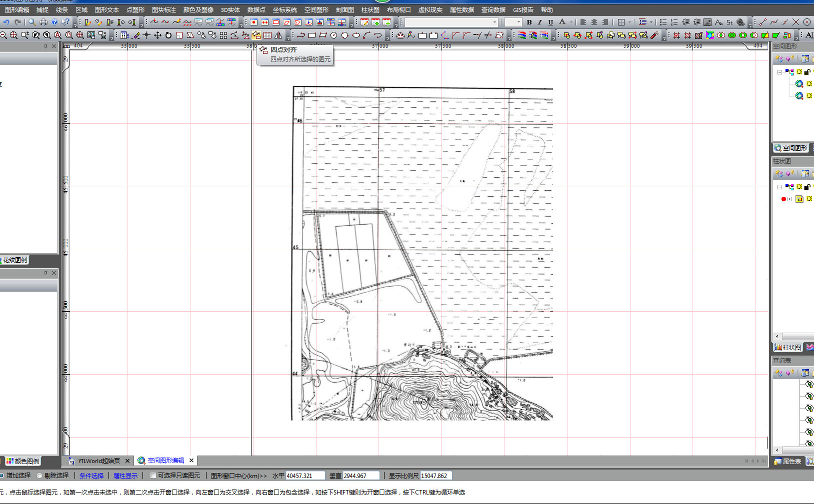Image resolution: width=814 pixels, height=504 pixels.
Task: Click the zoom out magnifier icon
Action: point(3,35)
